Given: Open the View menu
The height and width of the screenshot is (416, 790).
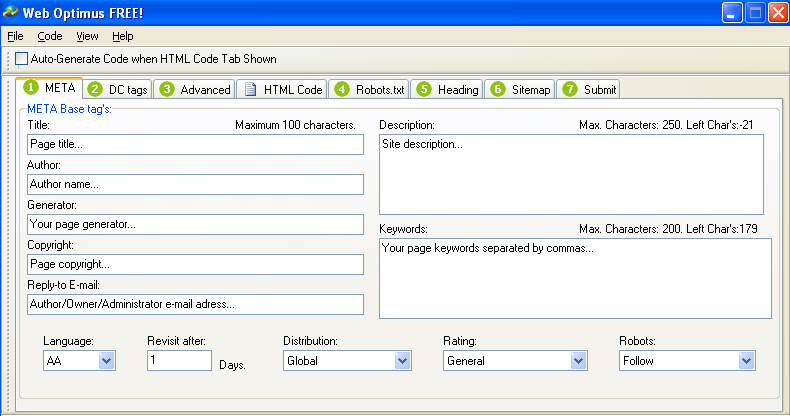Looking at the screenshot, I should coord(88,36).
